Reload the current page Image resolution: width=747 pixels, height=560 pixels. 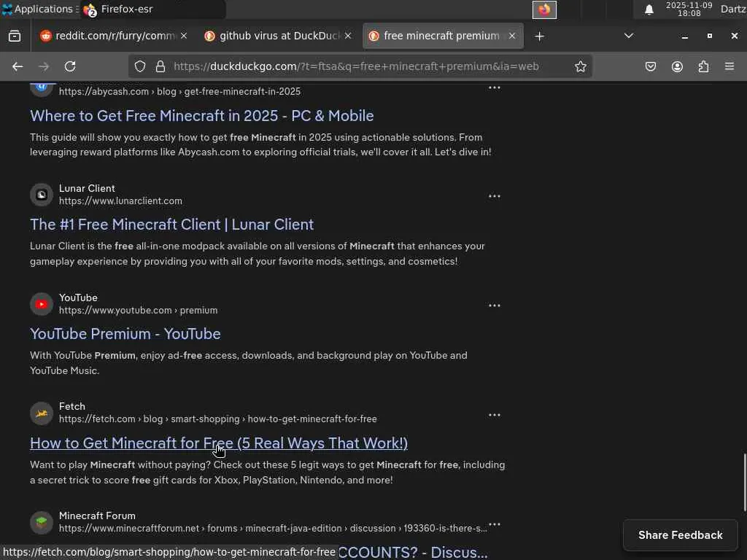pyautogui.click(x=70, y=66)
